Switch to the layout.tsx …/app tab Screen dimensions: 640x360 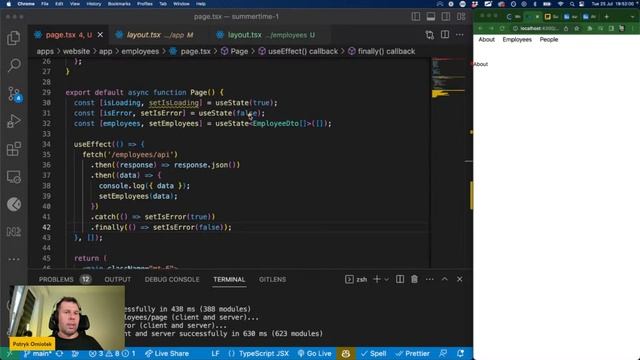pos(160,35)
